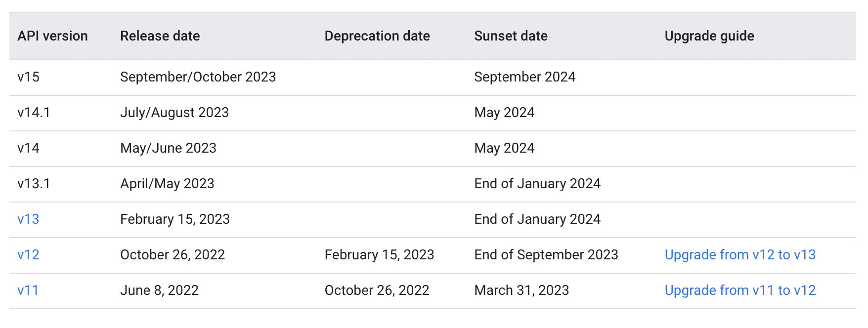The image size is (868, 328).
Task: Click the v14.1 version cell
Action: [34, 113]
